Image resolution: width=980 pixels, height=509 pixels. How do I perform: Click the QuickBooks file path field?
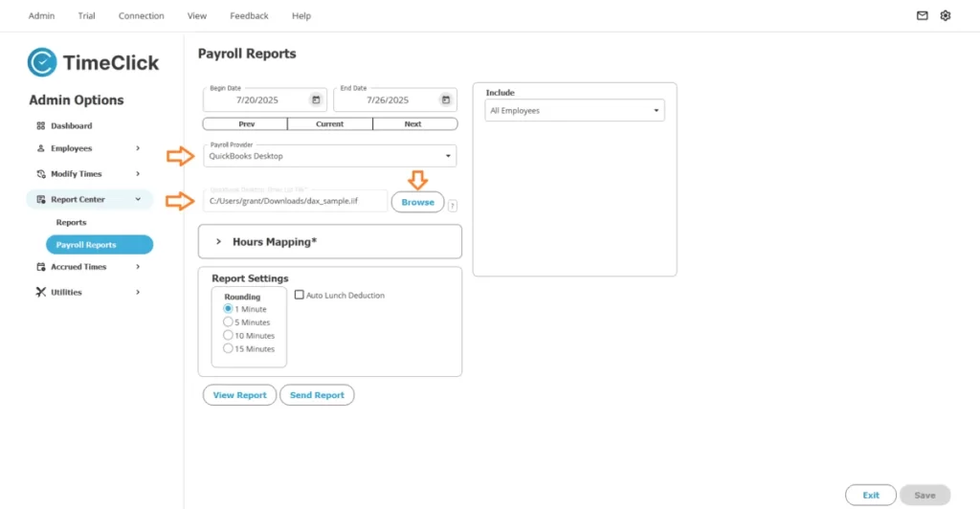(295, 201)
